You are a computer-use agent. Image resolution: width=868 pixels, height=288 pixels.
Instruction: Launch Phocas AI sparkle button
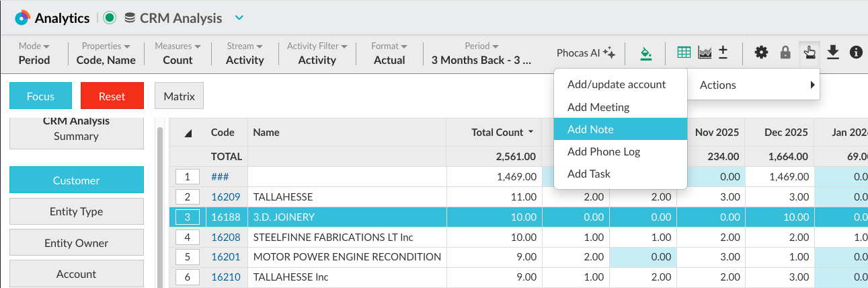tap(586, 52)
